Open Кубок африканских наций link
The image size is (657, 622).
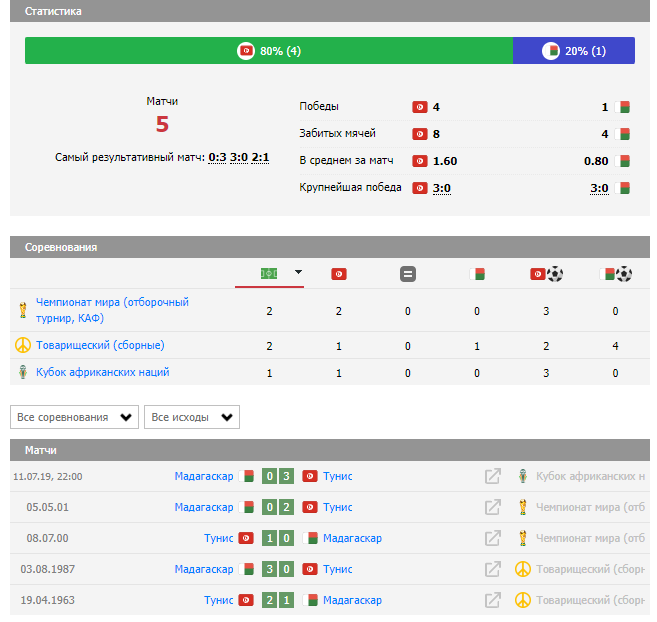(x=102, y=372)
